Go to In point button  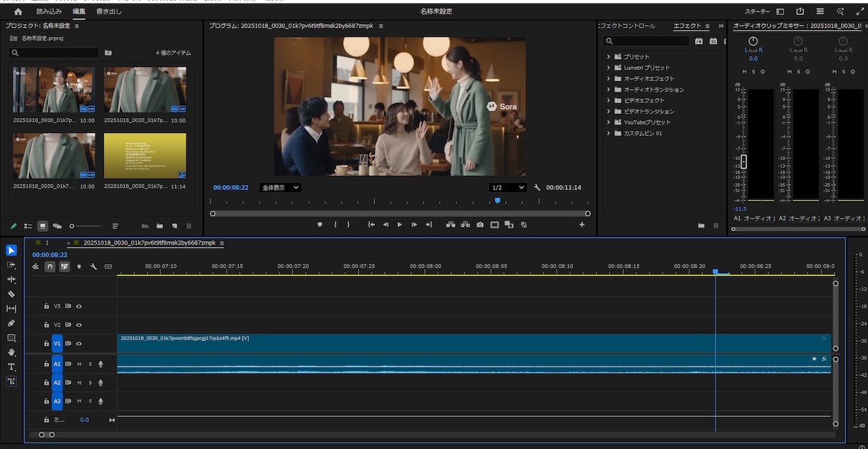click(371, 225)
